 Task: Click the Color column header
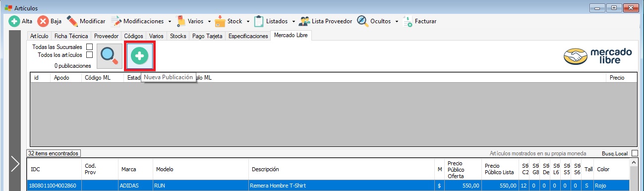pos(611,169)
